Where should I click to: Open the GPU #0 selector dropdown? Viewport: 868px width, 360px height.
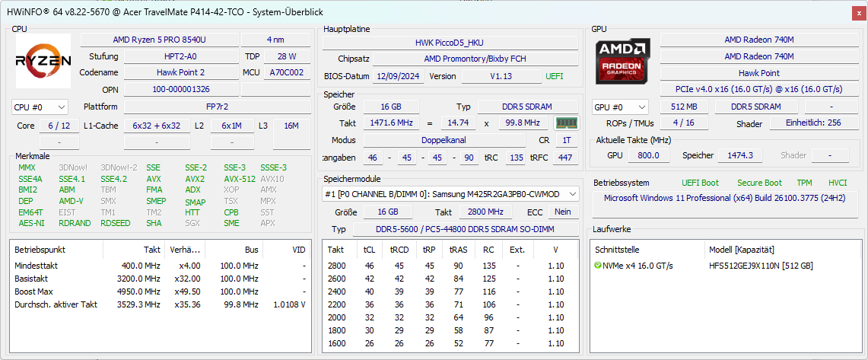click(x=620, y=107)
